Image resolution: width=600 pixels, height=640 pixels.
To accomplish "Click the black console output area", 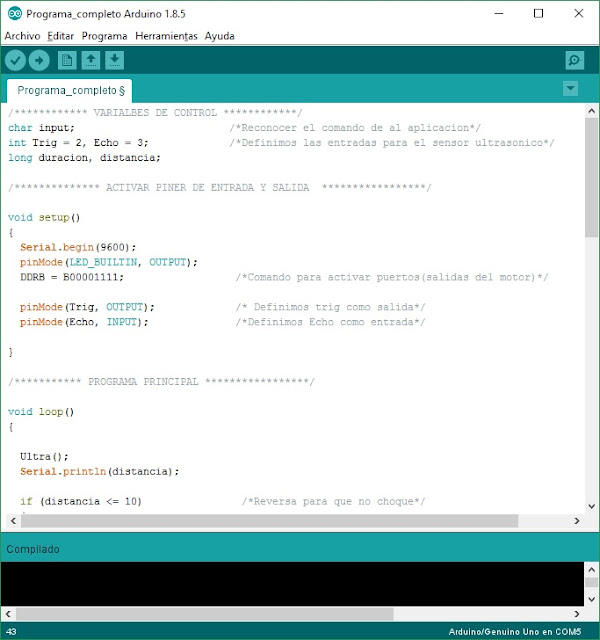I will (x=292, y=584).
